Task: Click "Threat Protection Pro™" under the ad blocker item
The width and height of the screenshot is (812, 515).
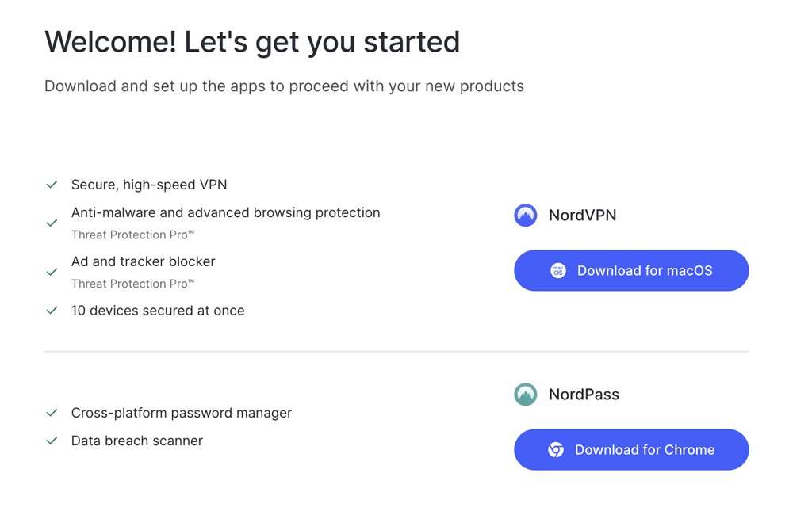Action: coord(132,284)
